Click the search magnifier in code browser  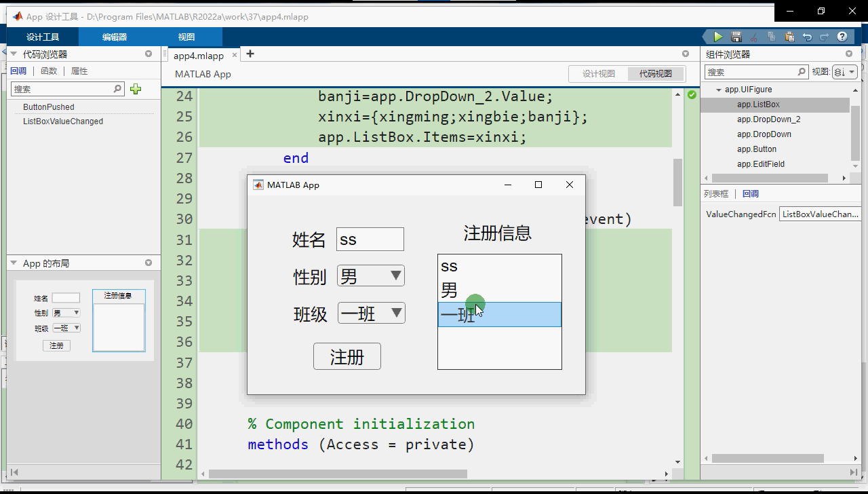pyautogui.click(x=117, y=89)
